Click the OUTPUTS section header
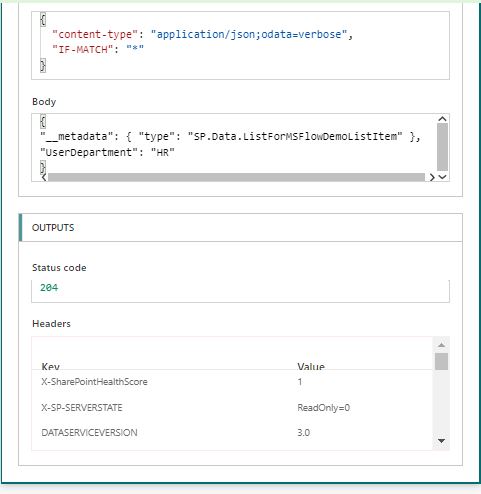Image resolution: width=481 pixels, height=494 pixels. coord(240,228)
